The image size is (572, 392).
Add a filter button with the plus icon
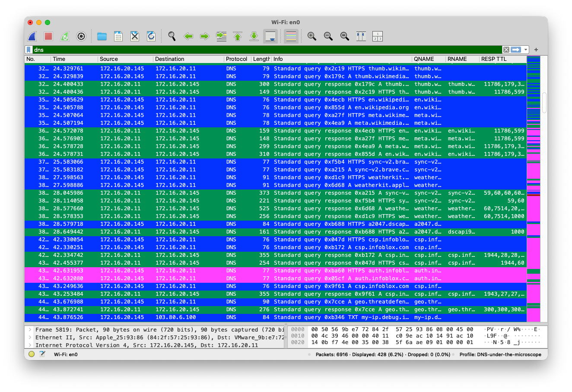click(x=536, y=50)
